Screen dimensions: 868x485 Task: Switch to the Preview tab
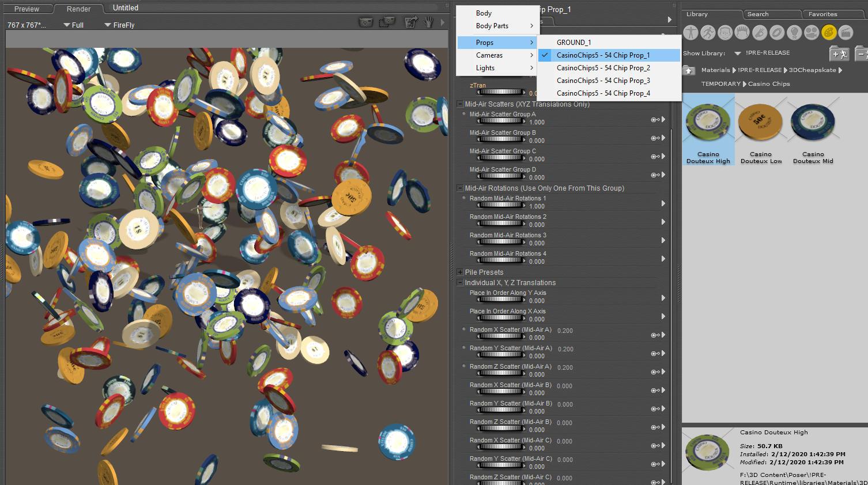[x=27, y=9]
